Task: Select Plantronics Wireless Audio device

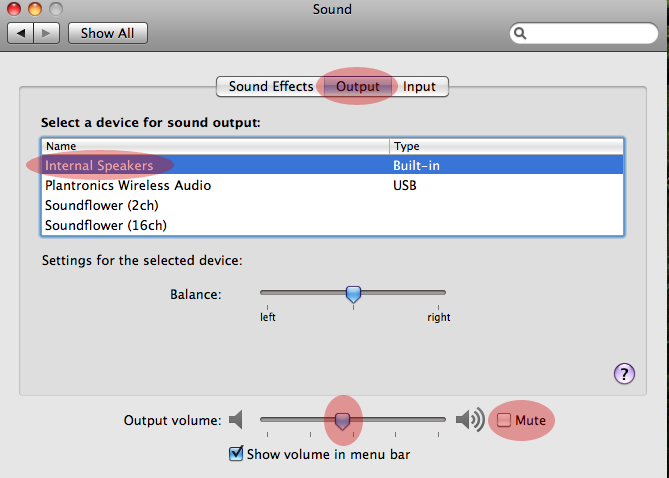Action: (x=332, y=185)
